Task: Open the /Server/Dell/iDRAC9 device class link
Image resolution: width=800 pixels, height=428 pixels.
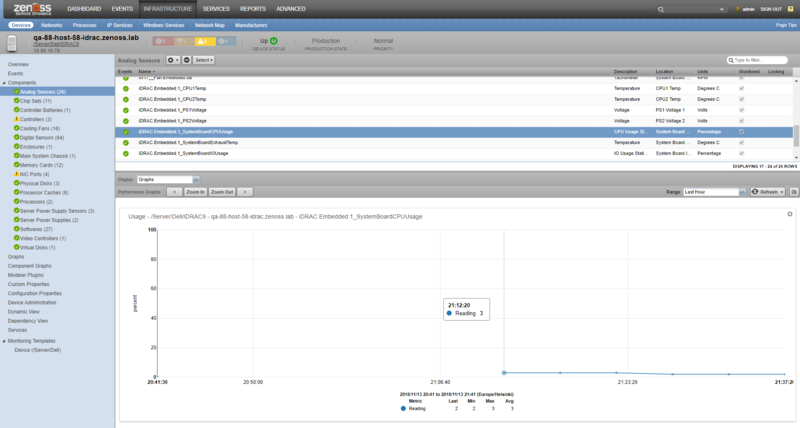Action: [x=56, y=44]
